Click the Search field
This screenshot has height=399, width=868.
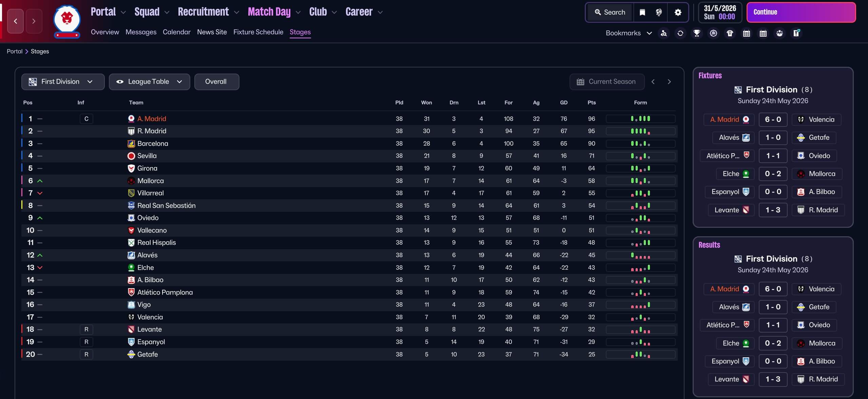tap(610, 12)
